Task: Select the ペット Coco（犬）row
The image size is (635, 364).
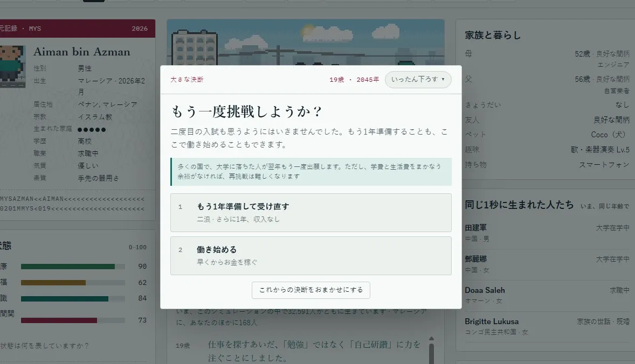Action: coord(547,134)
